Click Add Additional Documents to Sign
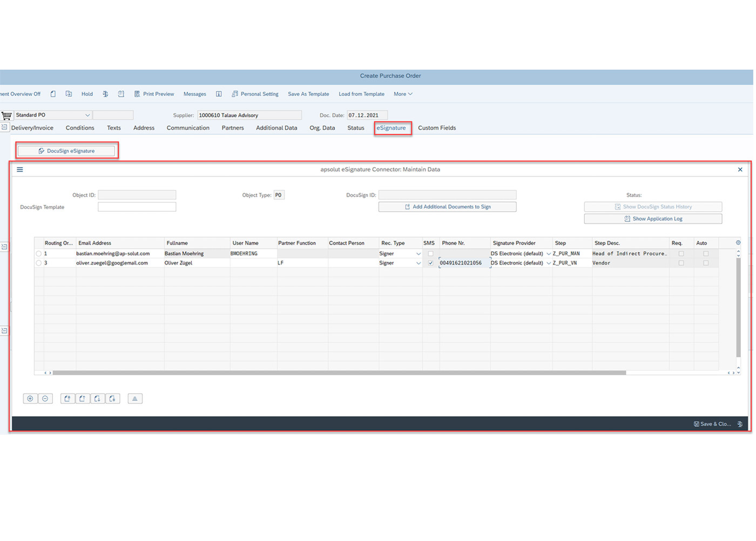This screenshot has width=756, height=541. (x=447, y=206)
